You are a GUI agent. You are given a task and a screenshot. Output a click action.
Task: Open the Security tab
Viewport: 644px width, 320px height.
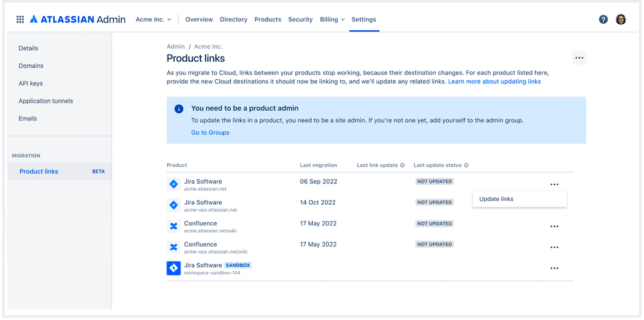click(x=300, y=19)
